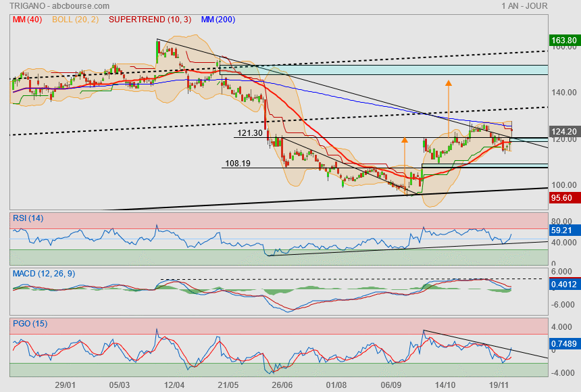Viewport: 581px width, 392px height.
Task: Click the 100.00 price axis label
Action: click(564, 185)
